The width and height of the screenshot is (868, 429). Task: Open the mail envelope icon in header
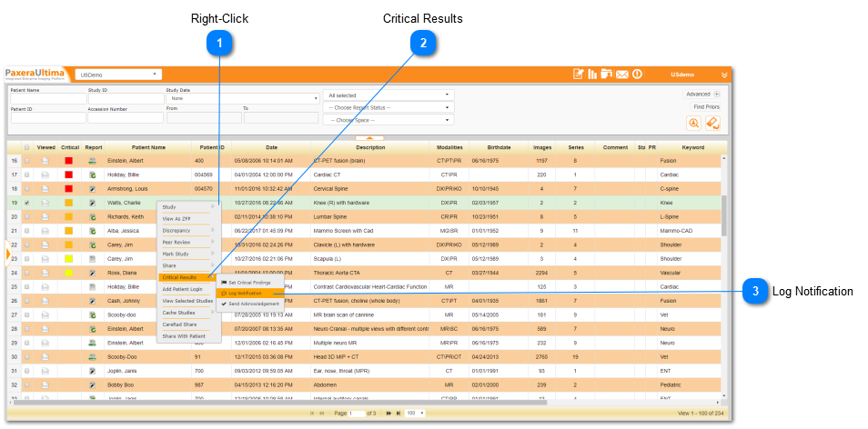coord(622,75)
